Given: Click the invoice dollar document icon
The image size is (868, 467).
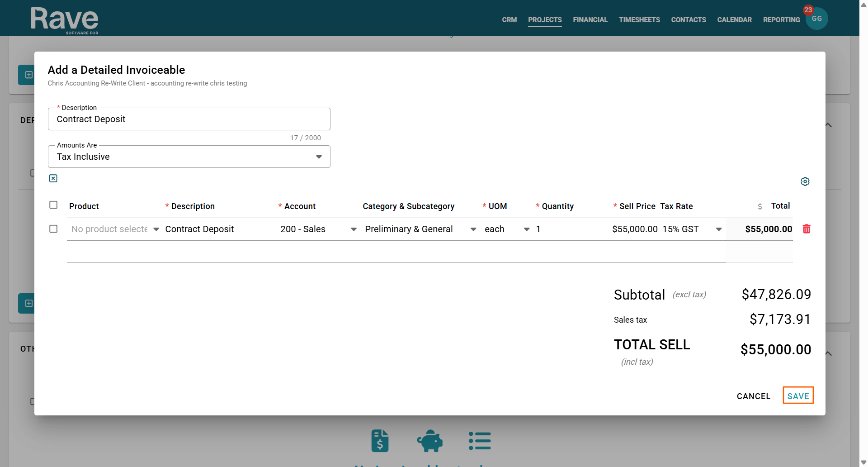Looking at the screenshot, I should (x=380, y=441).
